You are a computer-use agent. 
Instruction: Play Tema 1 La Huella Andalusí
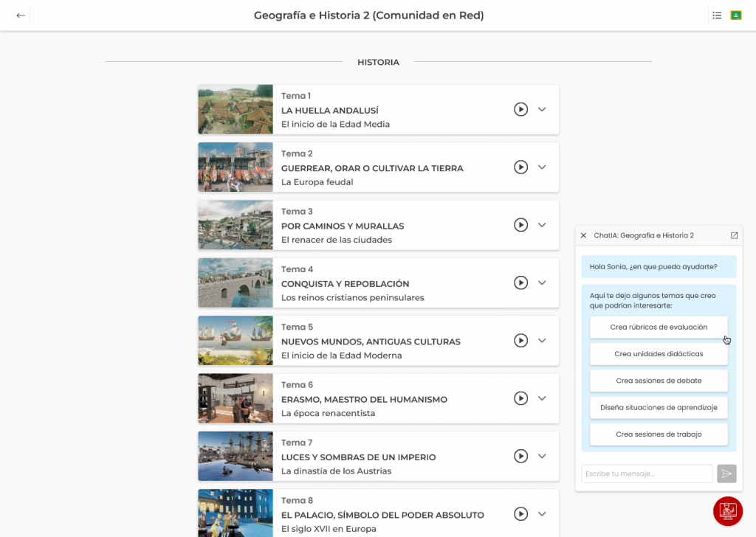[x=520, y=109]
